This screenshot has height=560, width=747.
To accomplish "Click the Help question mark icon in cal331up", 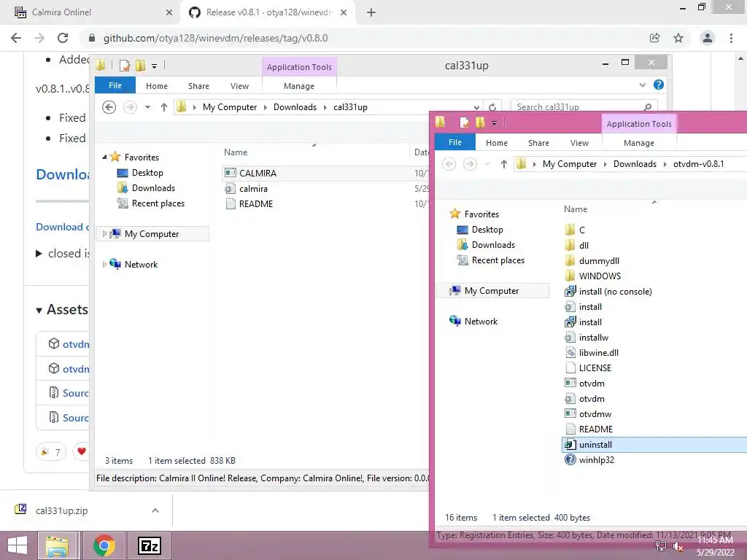I will (x=659, y=85).
